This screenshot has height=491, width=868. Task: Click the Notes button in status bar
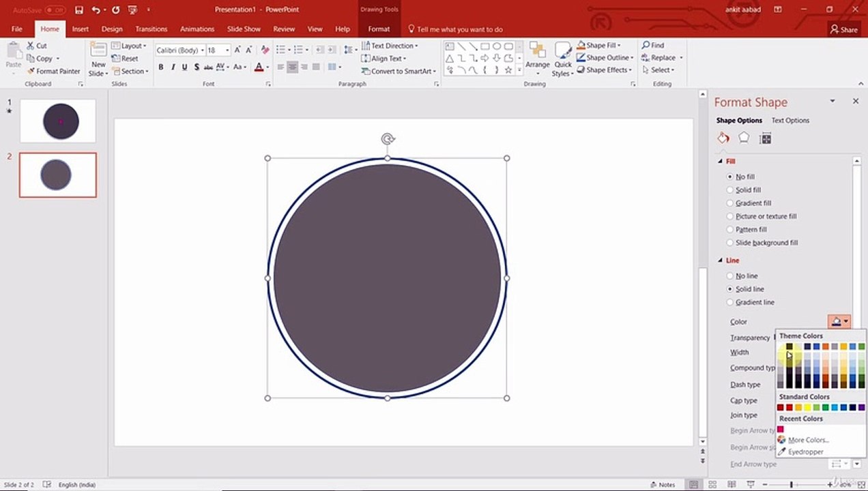(x=662, y=485)
